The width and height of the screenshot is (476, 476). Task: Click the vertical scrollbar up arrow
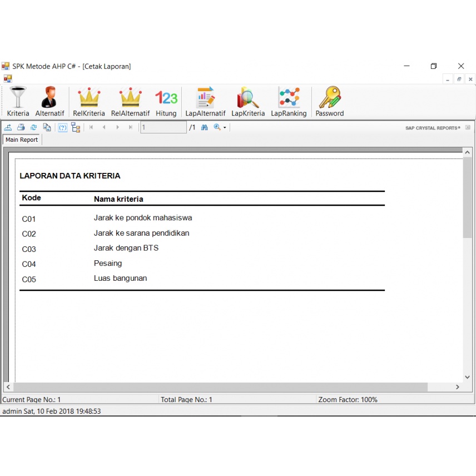(467, 152)
